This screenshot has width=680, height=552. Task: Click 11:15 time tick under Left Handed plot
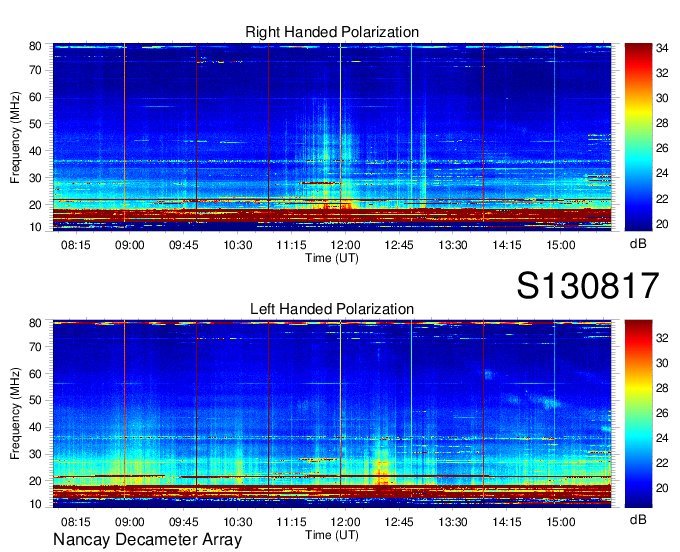coord(291,522)
